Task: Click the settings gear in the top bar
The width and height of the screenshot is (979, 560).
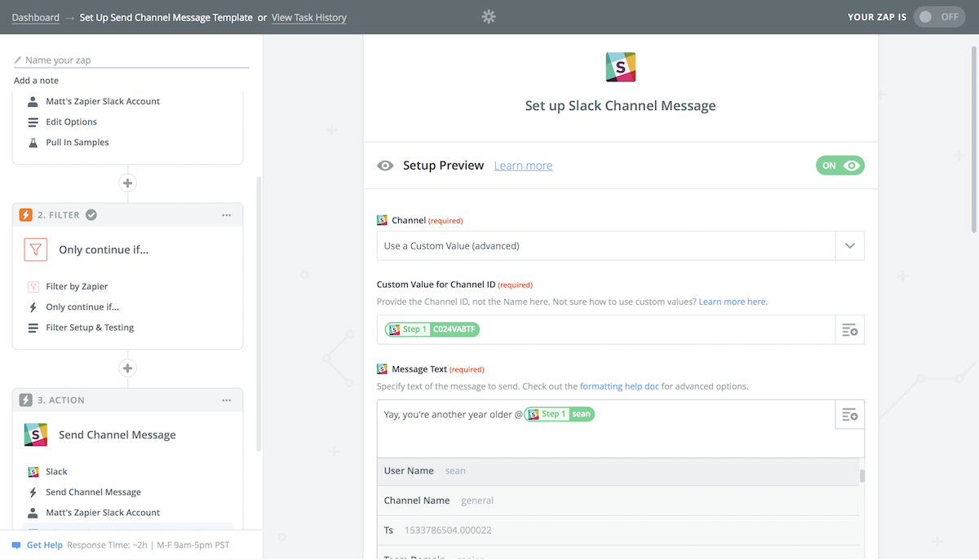Action: click(489, 15)
